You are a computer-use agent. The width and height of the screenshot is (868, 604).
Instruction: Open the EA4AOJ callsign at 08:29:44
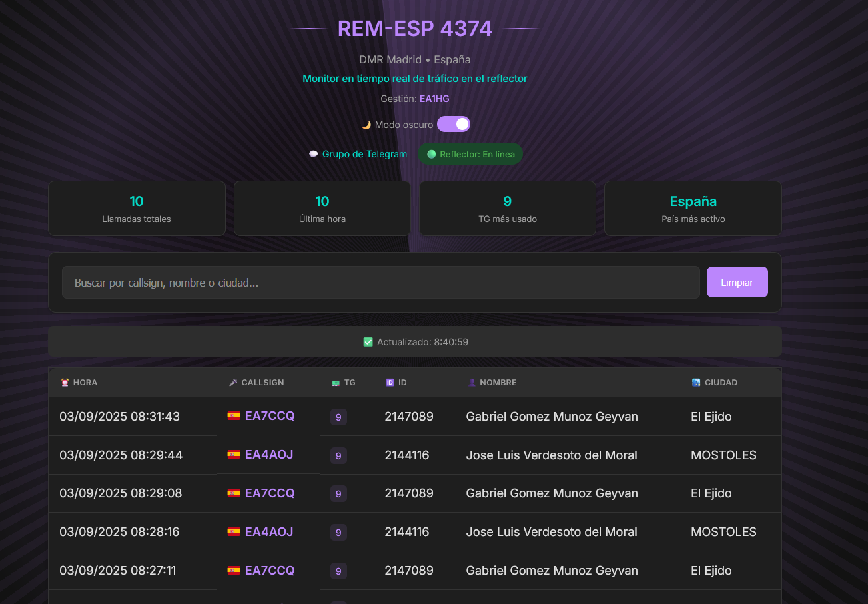[269, 455]
